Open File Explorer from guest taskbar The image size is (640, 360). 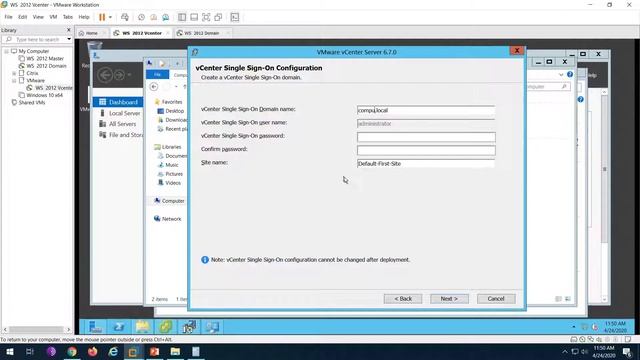[x=142, y=327]
